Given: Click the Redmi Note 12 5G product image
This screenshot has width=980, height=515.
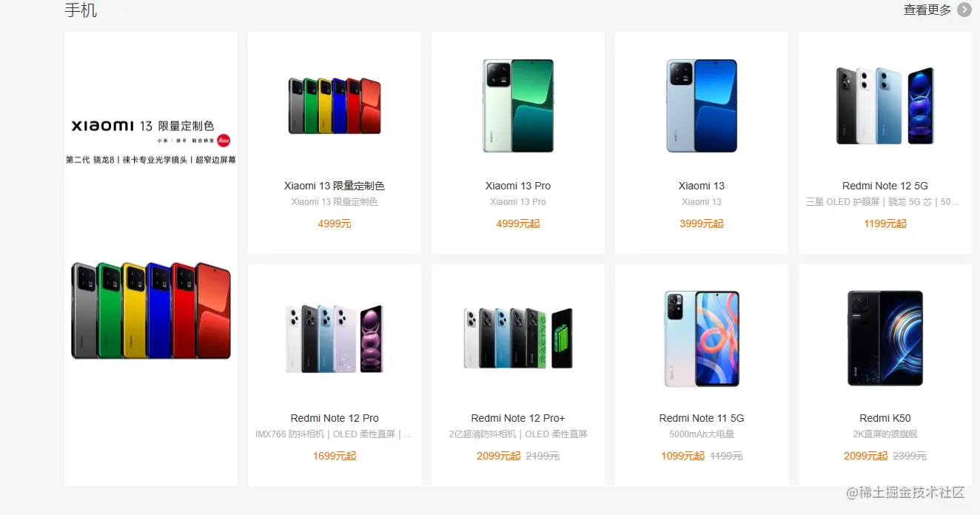Looking at the screenshot, I should [885, 106].
